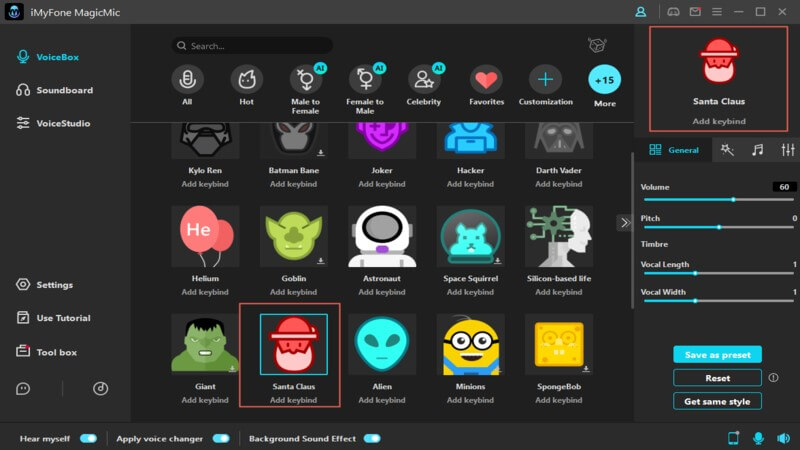Add keybind for the Helium voice
This screenshot has width=800, height=450.
pos(205,292)
